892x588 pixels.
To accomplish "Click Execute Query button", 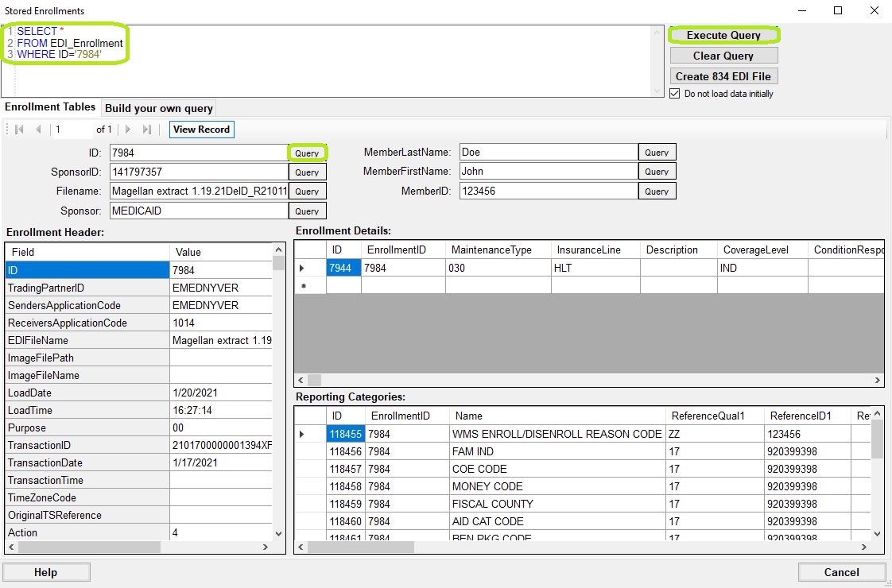I will pos(723,35).
